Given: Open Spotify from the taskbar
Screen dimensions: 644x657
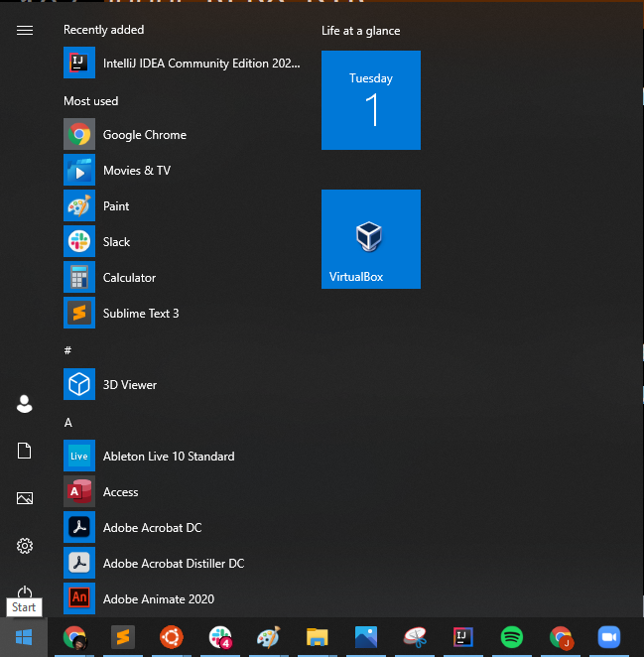Looking at the screenshot, I should 512,637.
